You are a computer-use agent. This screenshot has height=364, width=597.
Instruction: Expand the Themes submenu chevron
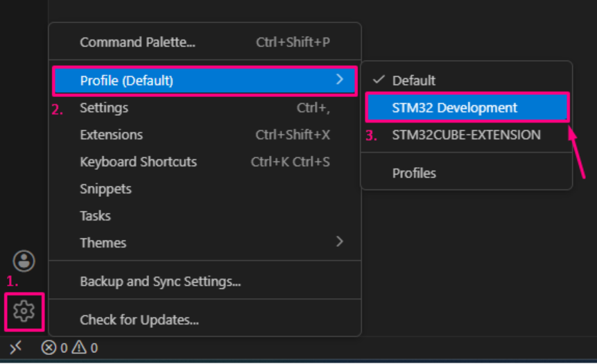click(340, 242)
